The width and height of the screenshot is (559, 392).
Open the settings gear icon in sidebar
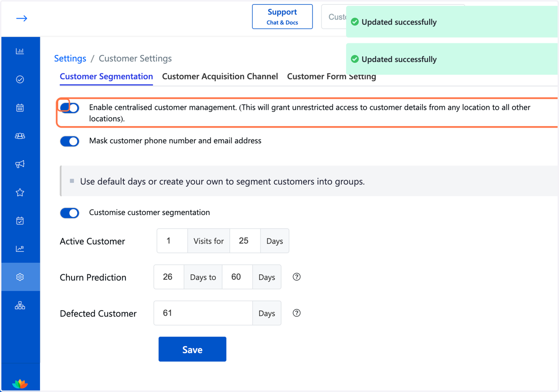pyautogui.click(x=20, y=277)
